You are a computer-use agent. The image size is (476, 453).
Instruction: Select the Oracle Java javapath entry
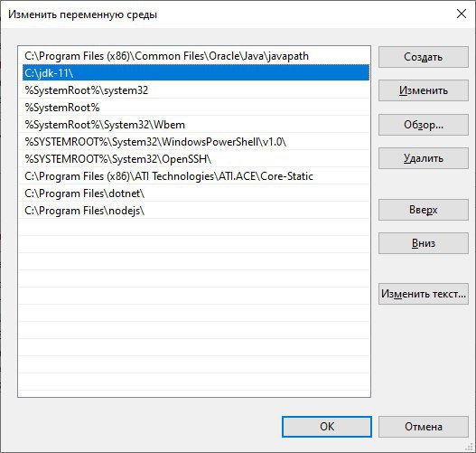pos(196,56)
